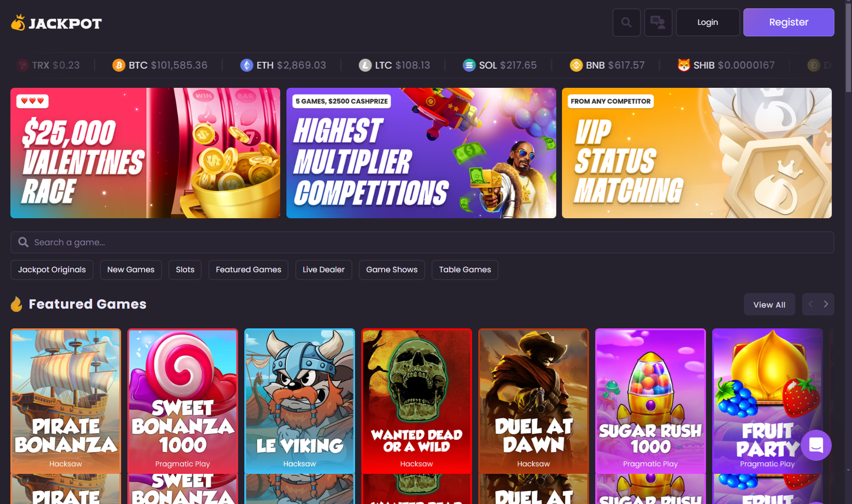This screenshot has height=504, width=852.
Task: Open the Jackpot Originals category
Action: [x=52, y=270]
